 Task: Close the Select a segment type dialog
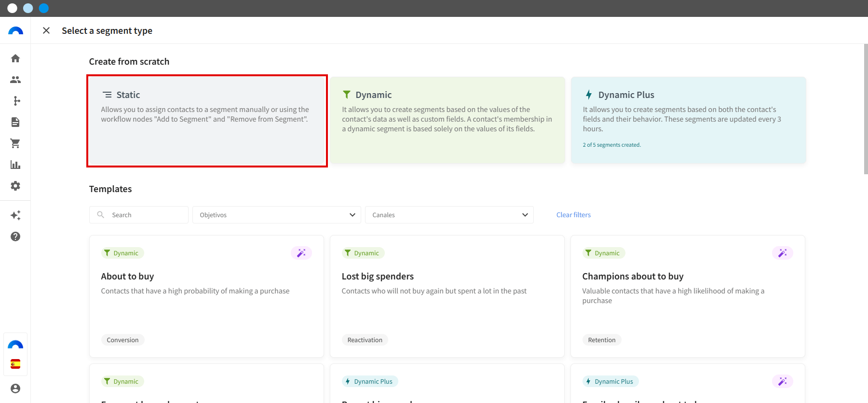(46, 30)
